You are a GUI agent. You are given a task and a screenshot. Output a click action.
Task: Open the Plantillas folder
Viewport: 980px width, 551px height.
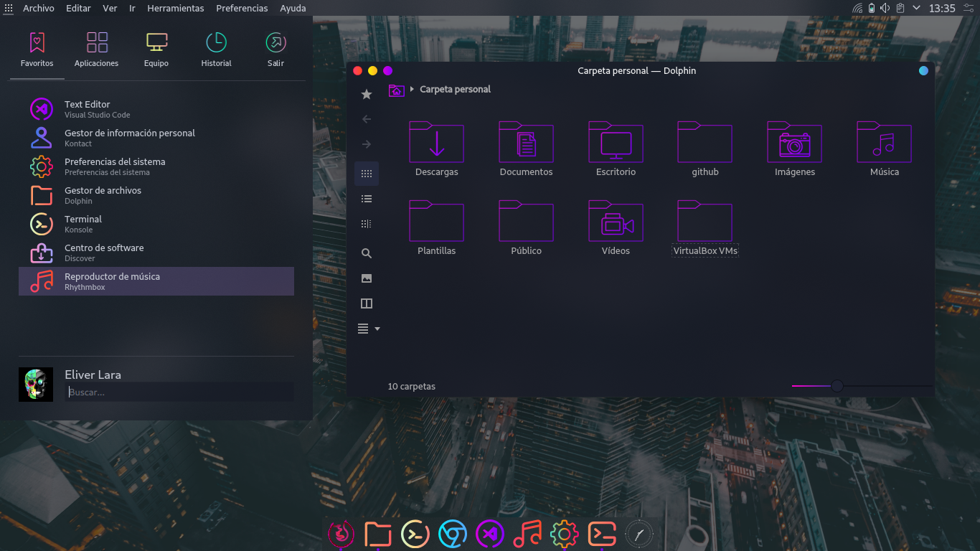tap(436, 228)
